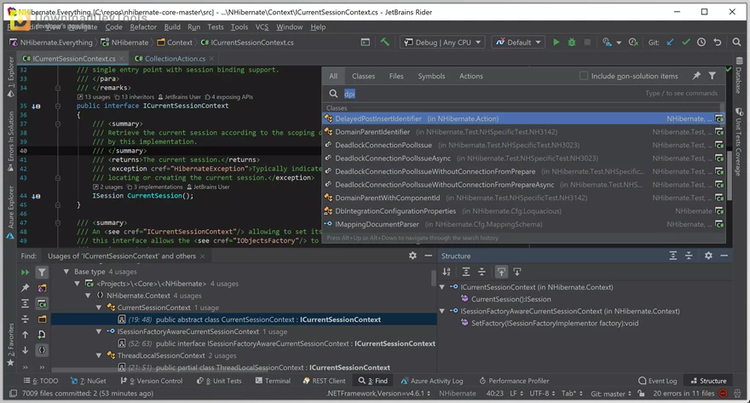750x403 pixels.
Task: Open the Refactor menu
Action: click(143, 27)
